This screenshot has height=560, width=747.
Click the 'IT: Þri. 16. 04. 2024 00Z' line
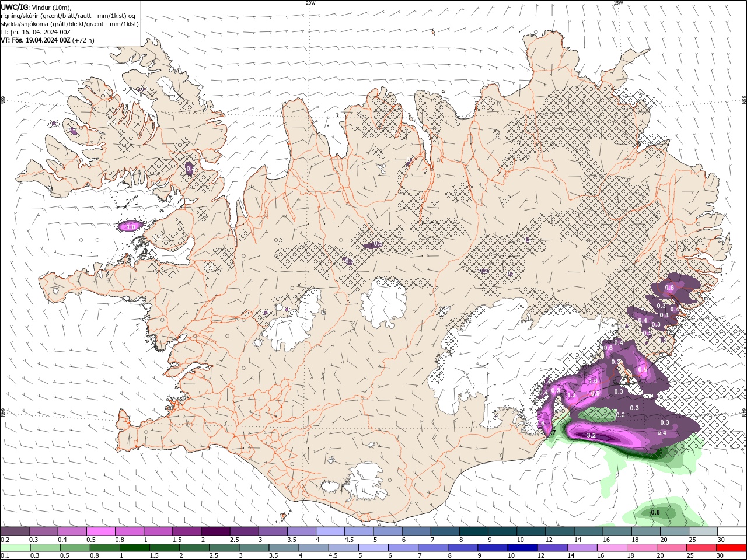(36, 32)
